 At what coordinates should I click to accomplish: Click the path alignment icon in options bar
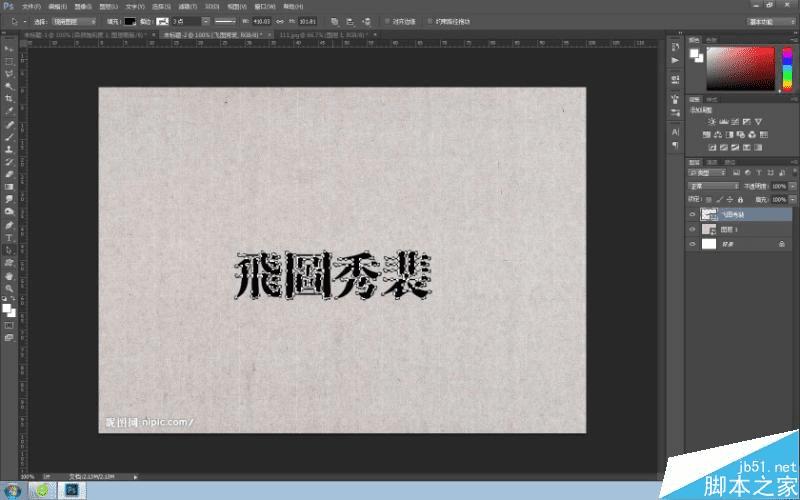click(350, 21)
